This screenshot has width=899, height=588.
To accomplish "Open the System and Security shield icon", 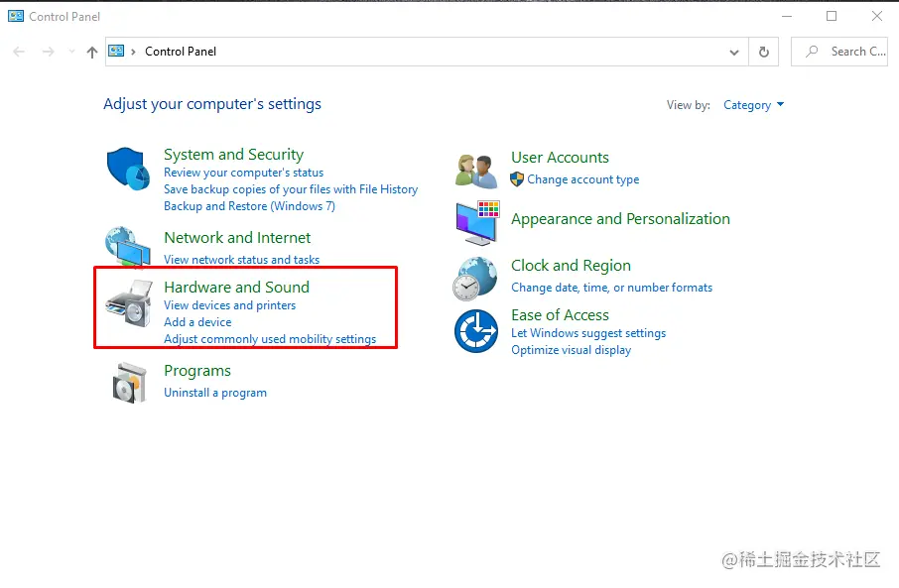I will click(x=128, y=170).
